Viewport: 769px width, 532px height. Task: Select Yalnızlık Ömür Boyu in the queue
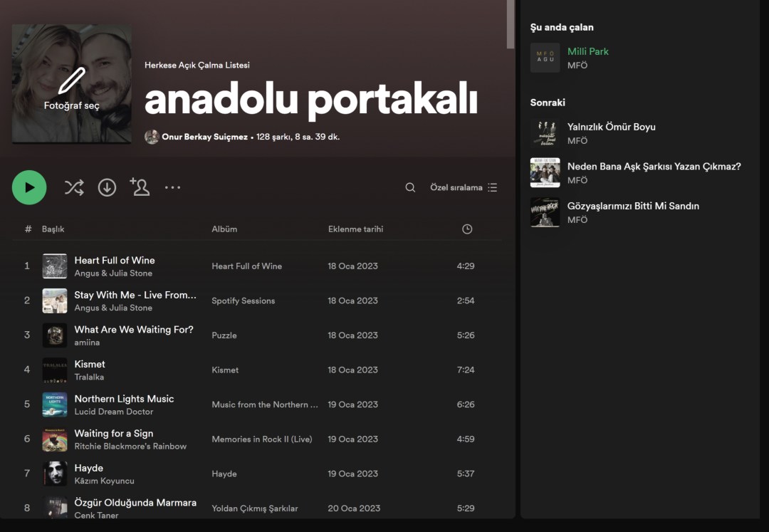[611, 127]
